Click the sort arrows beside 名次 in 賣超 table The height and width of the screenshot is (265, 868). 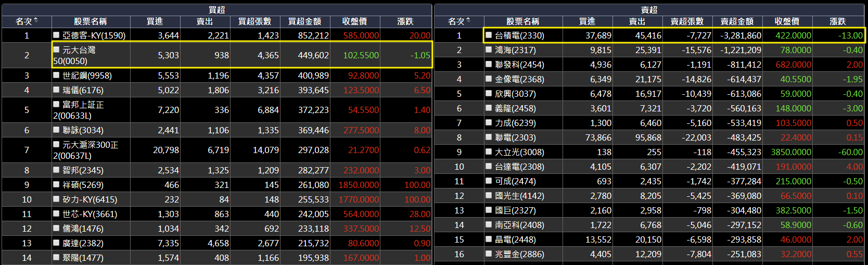coord(468,21)
